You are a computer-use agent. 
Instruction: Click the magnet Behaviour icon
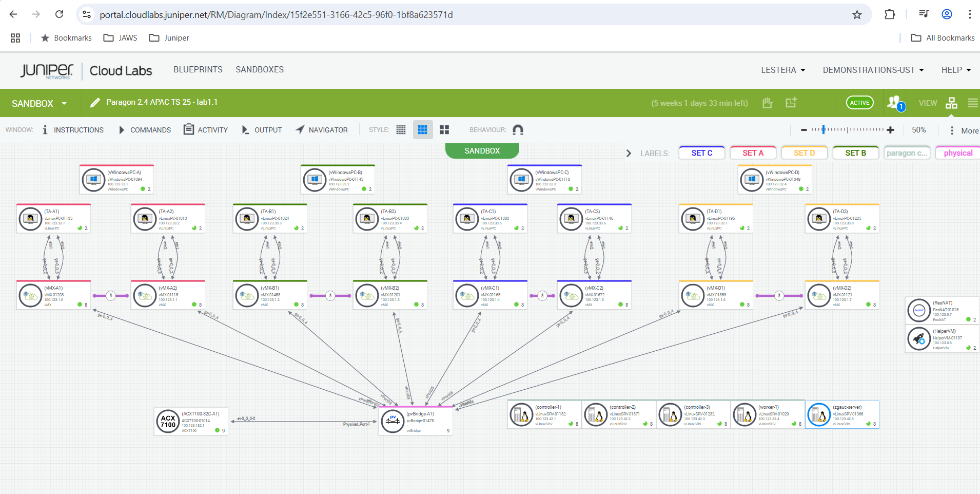(x=518, y=130)
